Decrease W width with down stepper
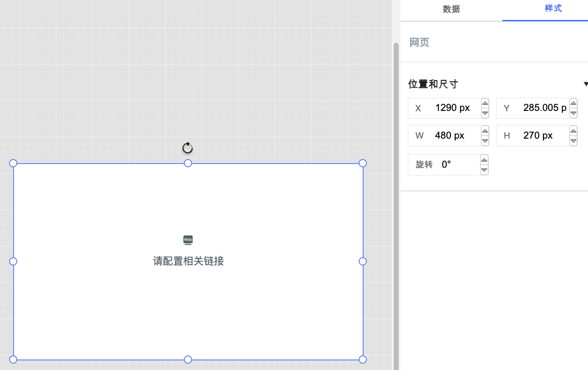Screen dimensions: 588x370 click(x=485, y=141)
